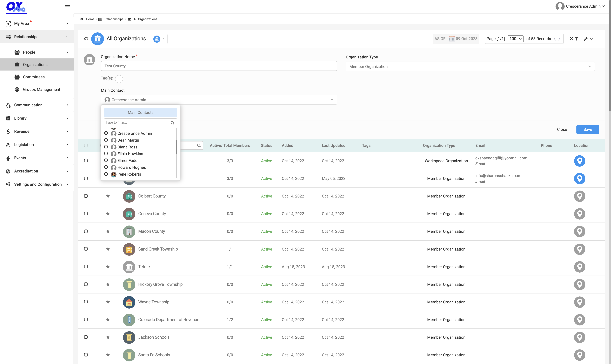
Task: Open the Organization Type dropdown
Action: click(470, 66)
